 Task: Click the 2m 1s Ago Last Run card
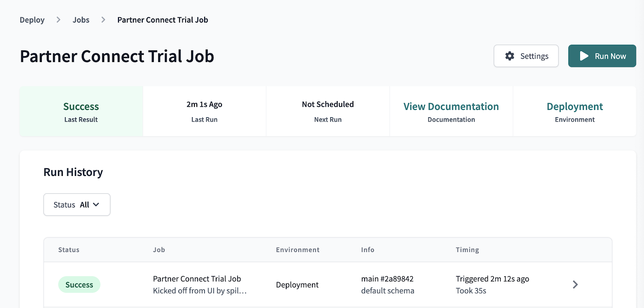pos(204,111)
